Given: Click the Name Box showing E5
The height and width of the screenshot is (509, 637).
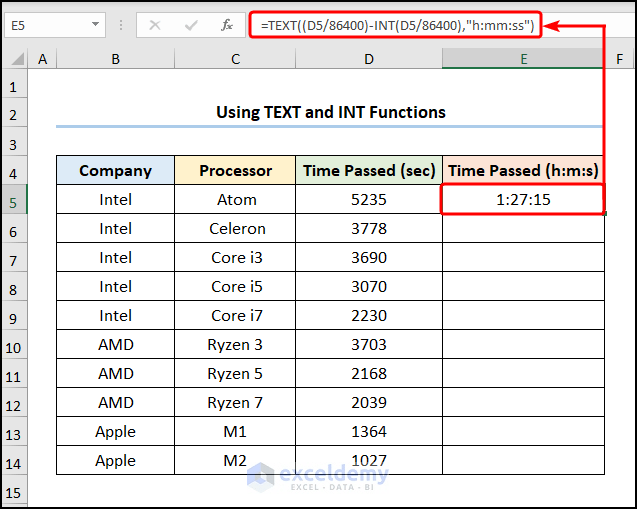Looking at the screenshot, I should 54,25.
